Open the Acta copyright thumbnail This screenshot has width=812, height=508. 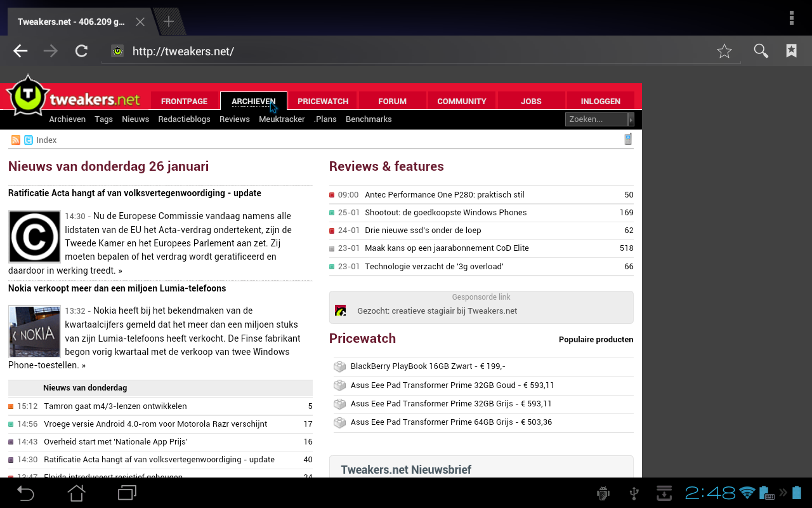tap(34, 237)
